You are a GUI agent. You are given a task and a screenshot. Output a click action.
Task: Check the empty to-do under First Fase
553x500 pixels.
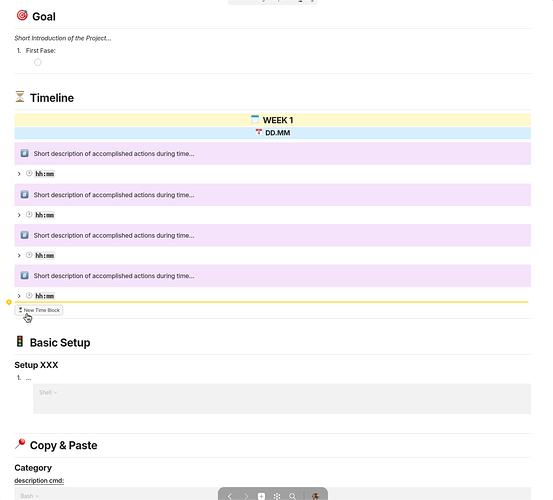[38, 62]
